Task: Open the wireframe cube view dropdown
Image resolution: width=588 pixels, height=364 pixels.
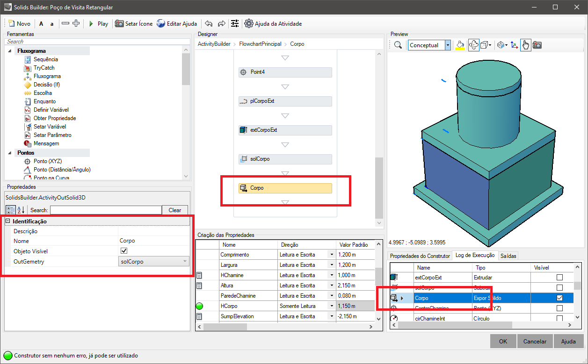Action: 486,45
